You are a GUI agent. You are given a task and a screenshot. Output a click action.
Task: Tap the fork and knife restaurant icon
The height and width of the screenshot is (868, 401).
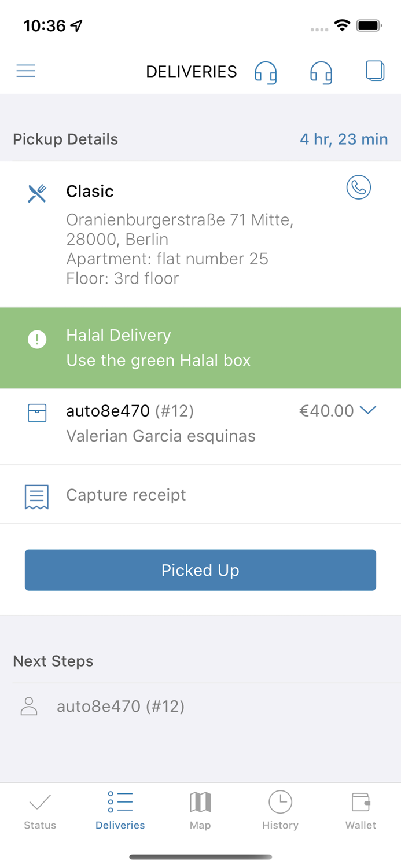click(37, 193)
